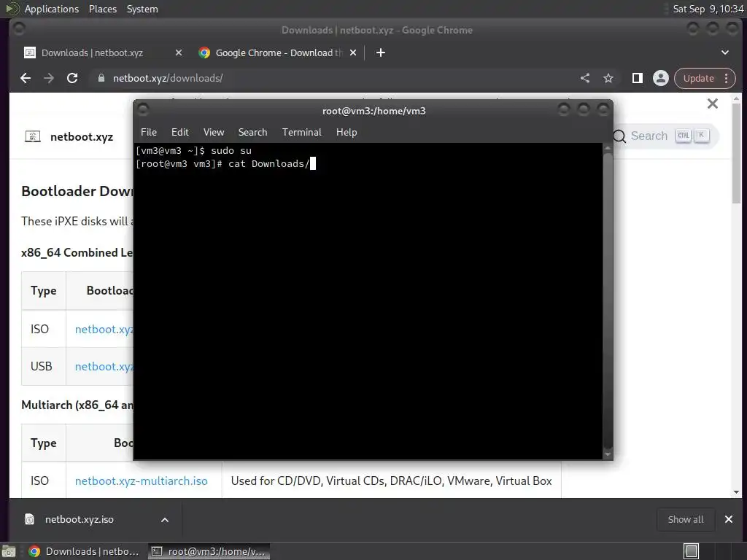The image size is (747, 560).
Task: Open the Chrome profile avatar
Action: coord(661,78)
